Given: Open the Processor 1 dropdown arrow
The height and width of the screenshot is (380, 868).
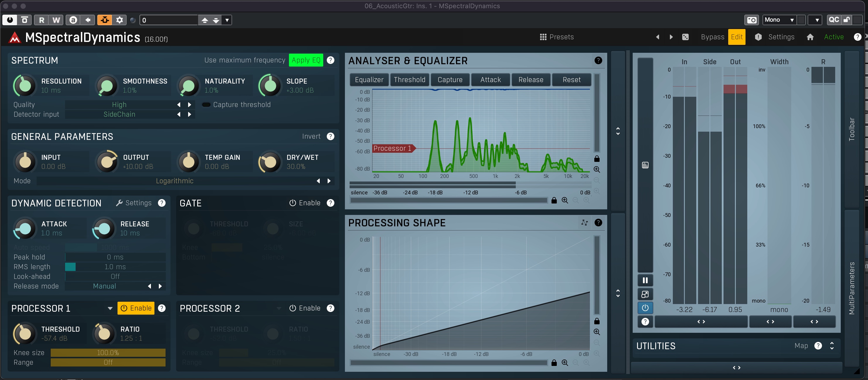Looking at the screenshot, I should coord(110,308).
